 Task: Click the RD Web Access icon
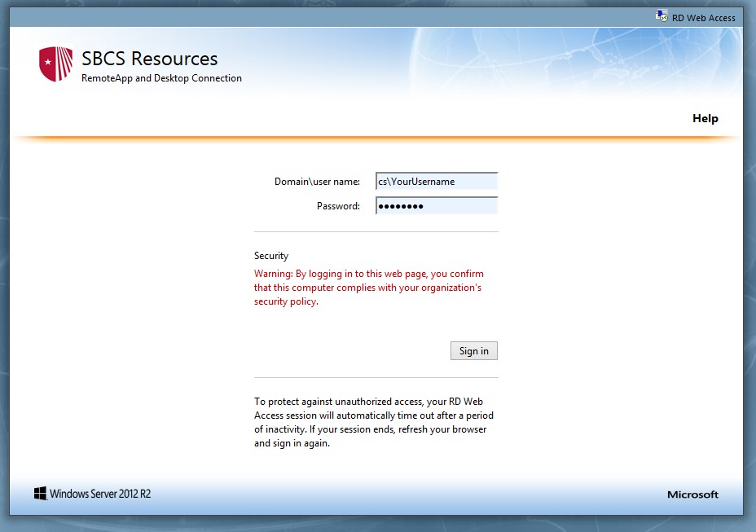pos(661,16)
